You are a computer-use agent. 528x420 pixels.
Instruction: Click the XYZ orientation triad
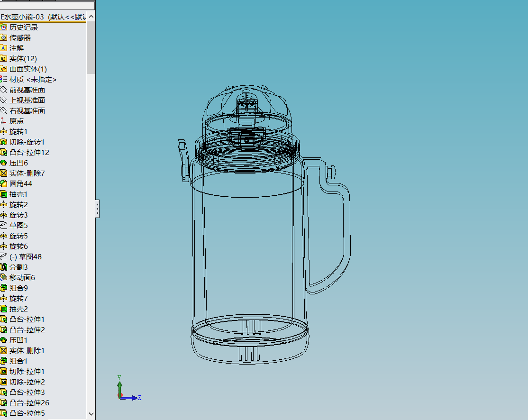click(x=128, y=389)
